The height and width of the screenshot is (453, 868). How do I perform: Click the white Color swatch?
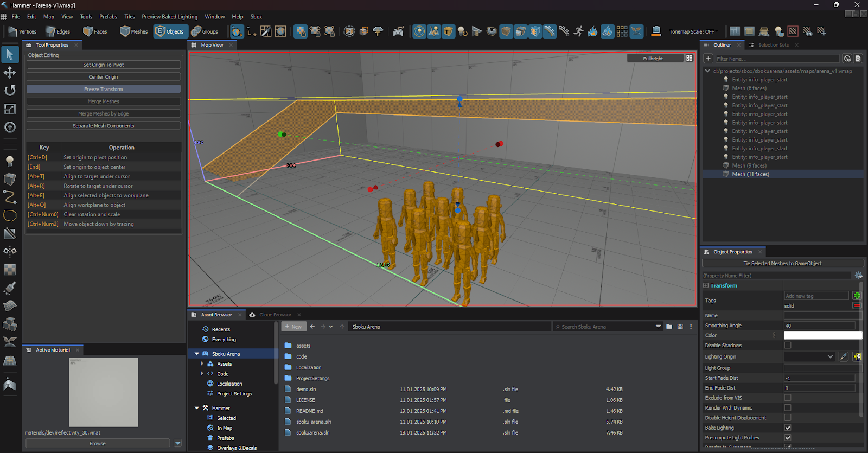click(x=822, y=335)
